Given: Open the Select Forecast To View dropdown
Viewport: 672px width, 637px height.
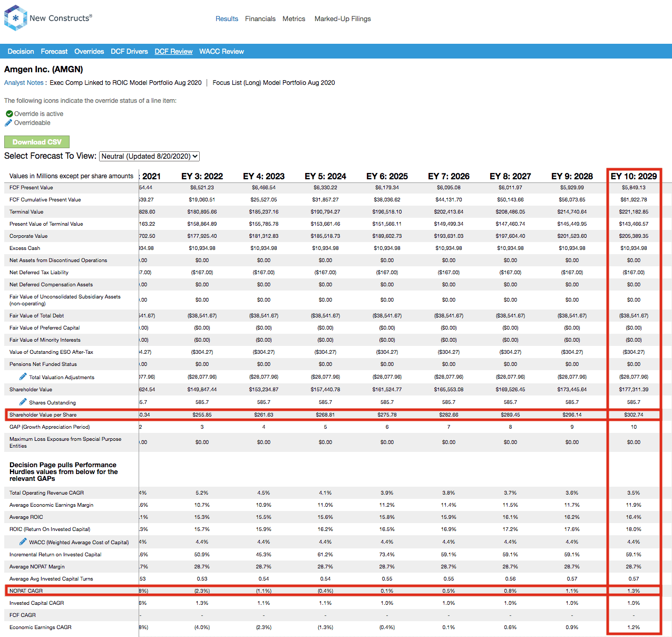Looking at the screenshot, I should tap(149, 156).
